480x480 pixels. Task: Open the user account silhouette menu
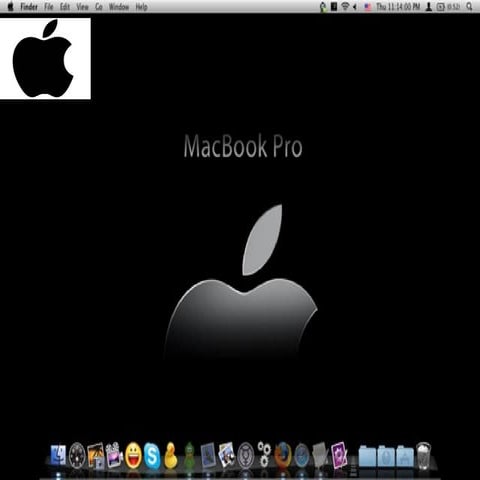[429, 7]
